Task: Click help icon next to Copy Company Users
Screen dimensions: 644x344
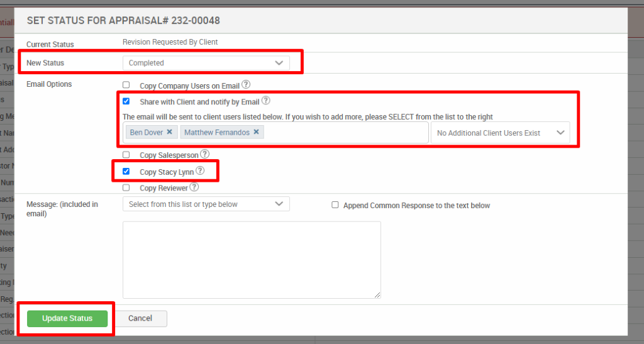Action: [246, 84]
